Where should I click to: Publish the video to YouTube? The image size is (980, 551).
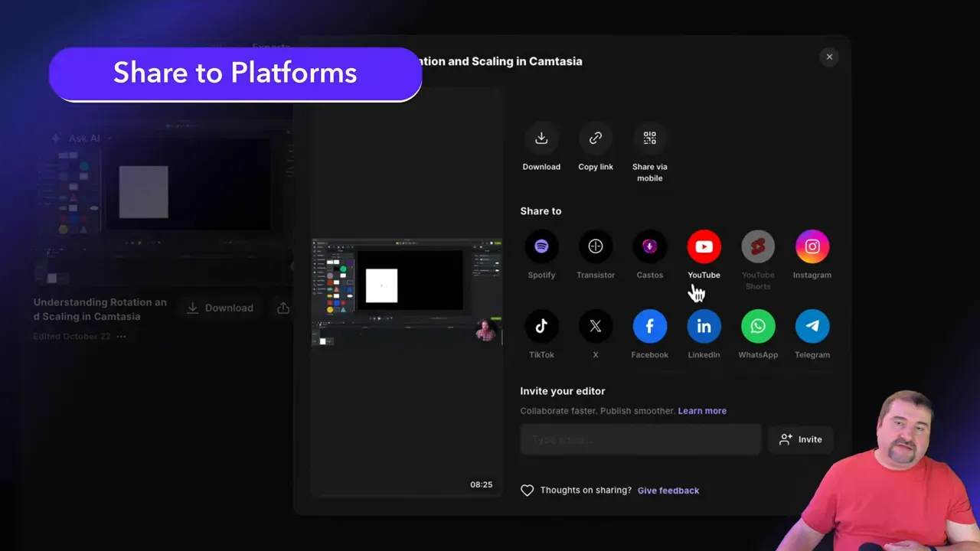[x=704, y=246]
